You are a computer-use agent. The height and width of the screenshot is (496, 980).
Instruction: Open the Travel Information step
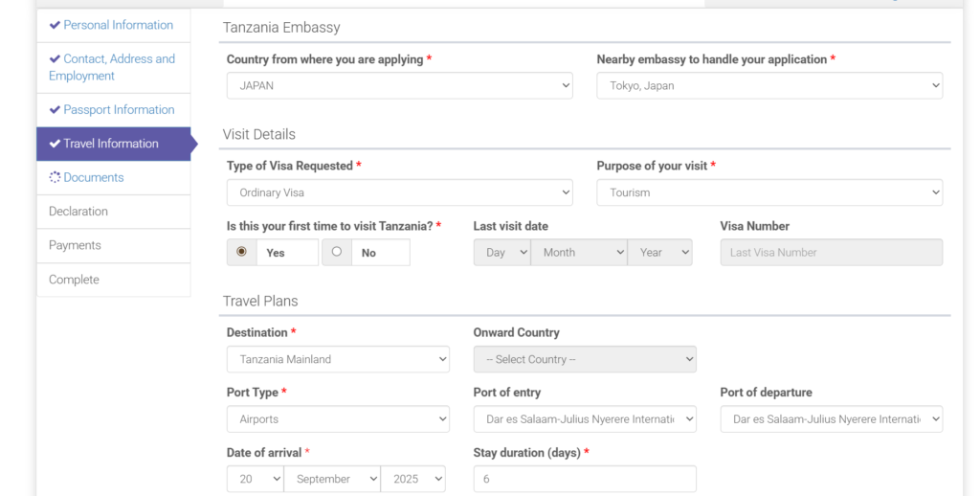click(x=111, y=144)
